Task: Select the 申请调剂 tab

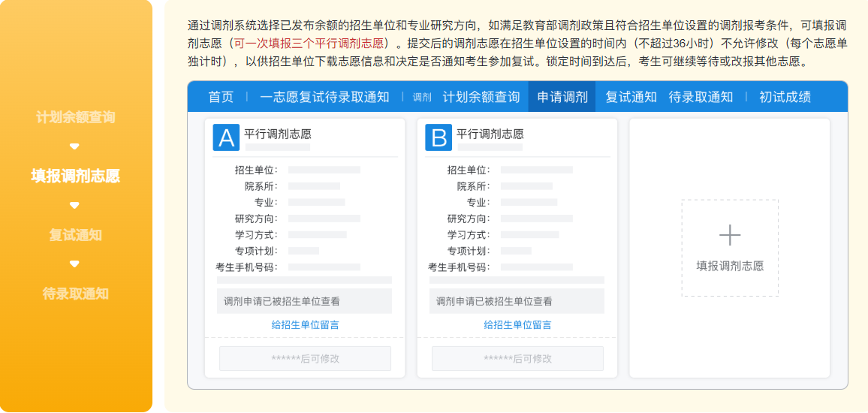Action: (562, 97)
